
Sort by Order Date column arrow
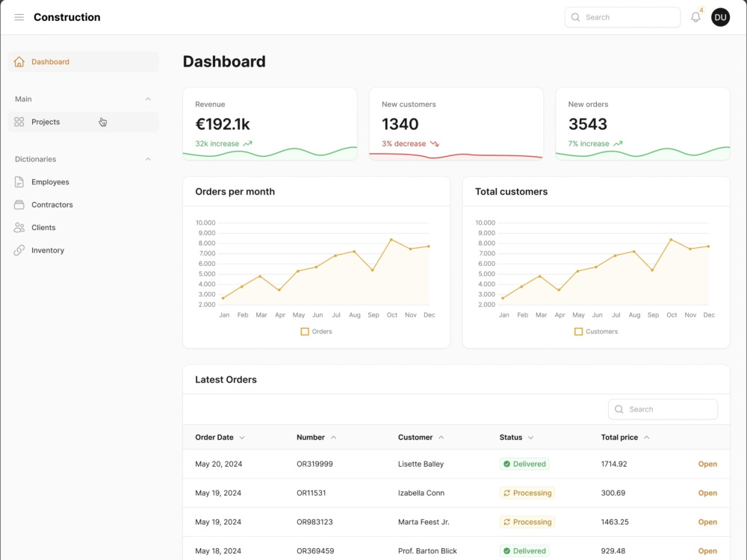point(242,438)
